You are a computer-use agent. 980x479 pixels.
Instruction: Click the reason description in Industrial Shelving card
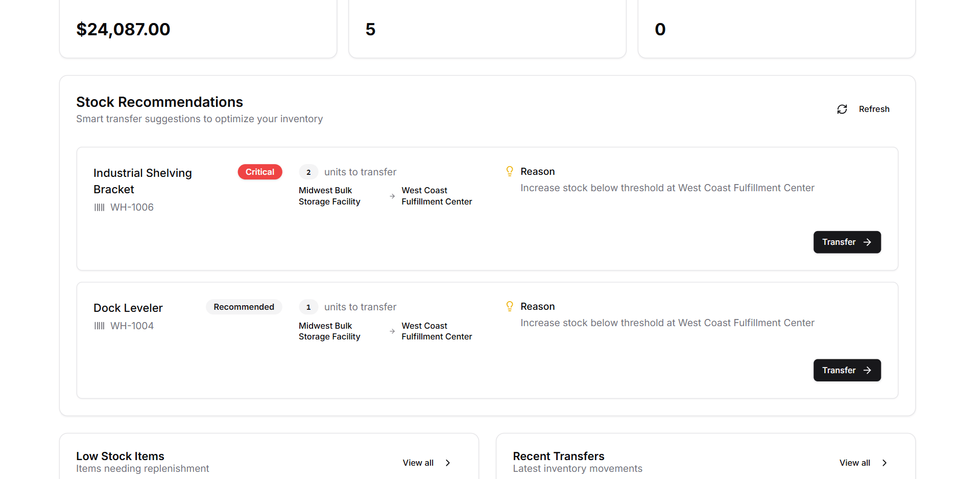[667, 188]
